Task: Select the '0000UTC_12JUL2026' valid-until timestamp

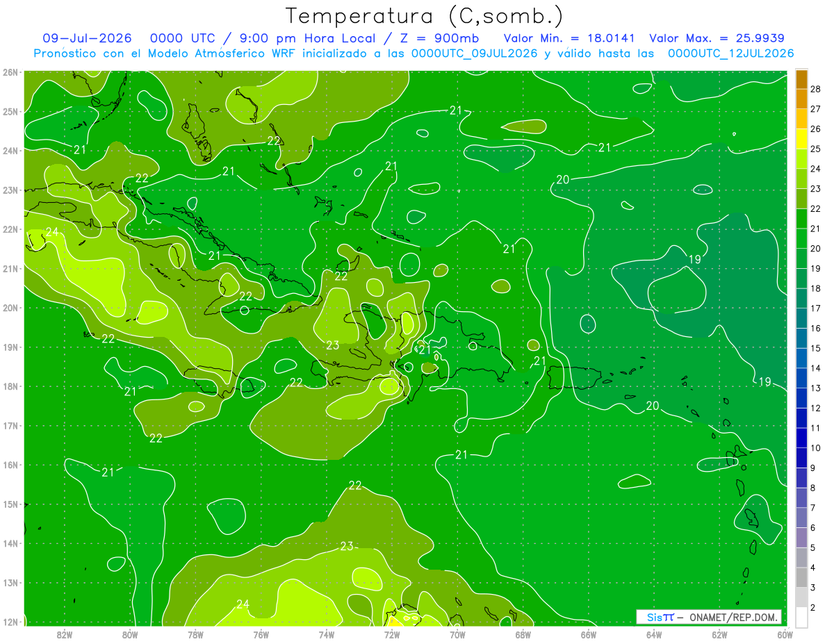Action: [730, 53]
